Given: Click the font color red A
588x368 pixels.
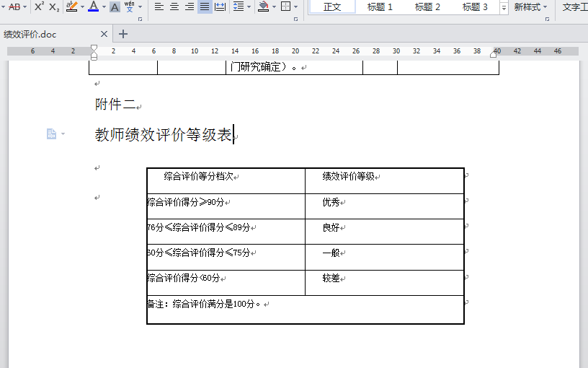Looking at the screenshot, I should [92, 6].
